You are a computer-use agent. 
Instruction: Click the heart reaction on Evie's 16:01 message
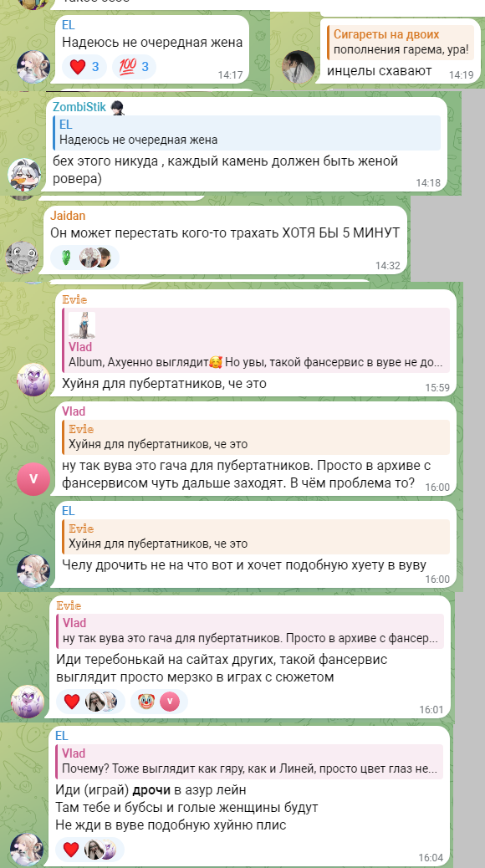point(90,702)
